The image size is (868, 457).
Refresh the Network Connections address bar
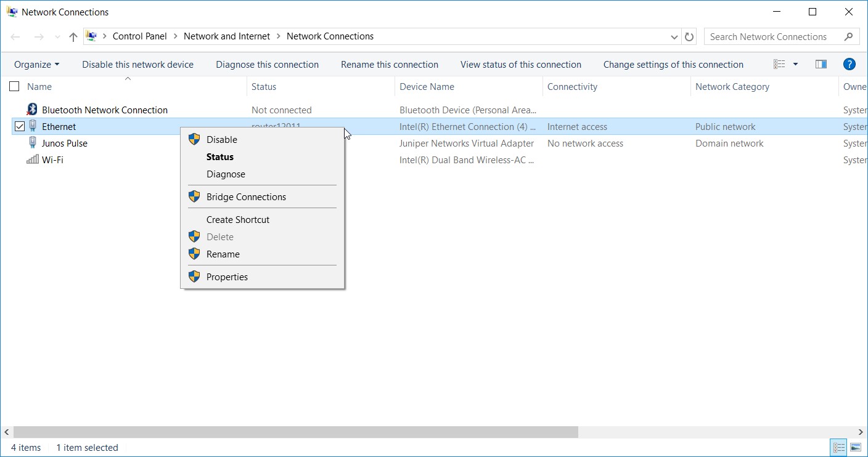[689, 36]
